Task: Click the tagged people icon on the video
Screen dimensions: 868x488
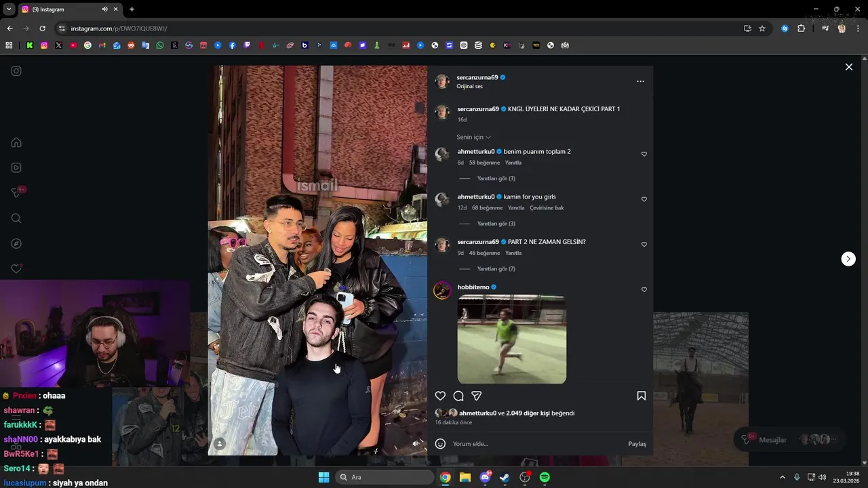Action: coord(220,444)
